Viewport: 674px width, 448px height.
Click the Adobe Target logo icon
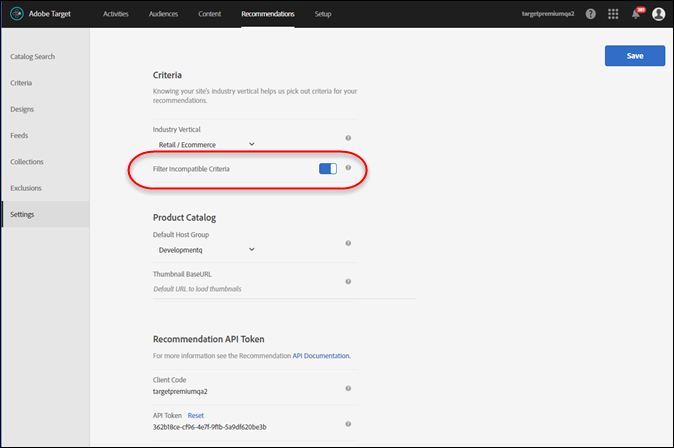click(x=16, y=15)
